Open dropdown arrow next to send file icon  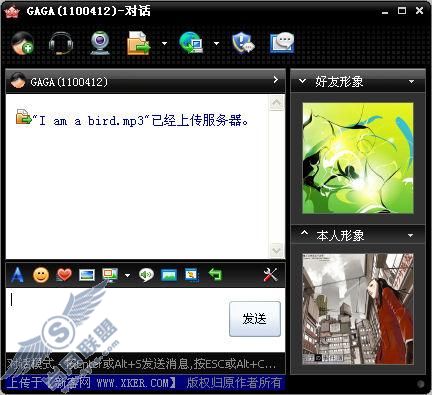click(164, 43)
